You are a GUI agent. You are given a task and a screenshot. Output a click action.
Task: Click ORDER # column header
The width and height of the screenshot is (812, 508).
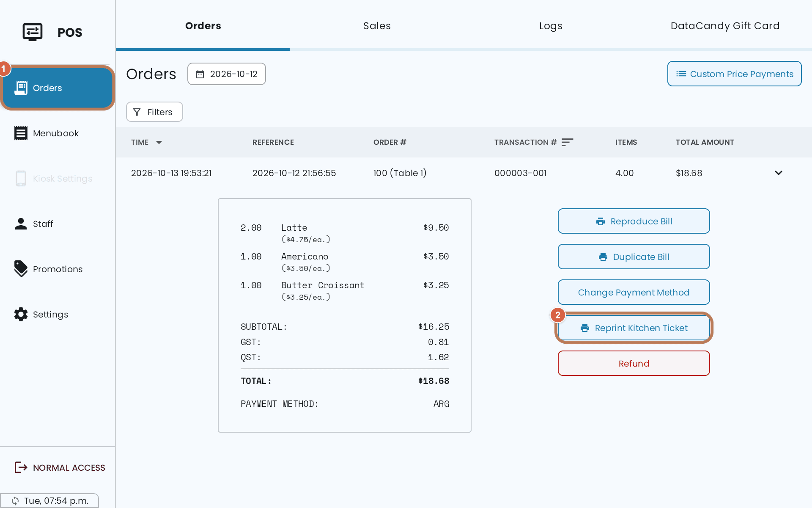390,142
